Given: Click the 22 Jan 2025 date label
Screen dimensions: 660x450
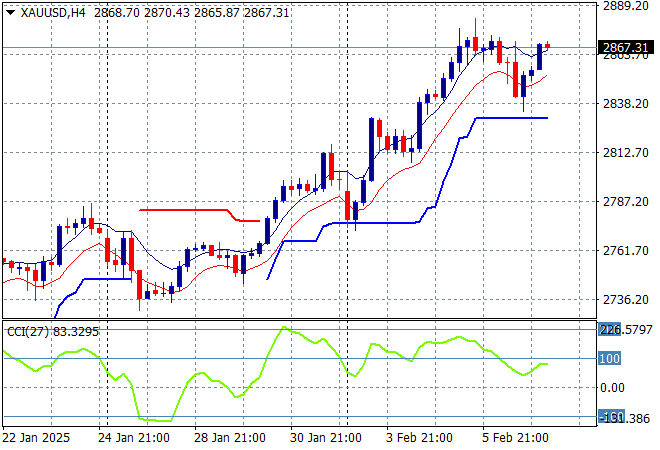Looking at the screenshot, I should pos(36,438).
